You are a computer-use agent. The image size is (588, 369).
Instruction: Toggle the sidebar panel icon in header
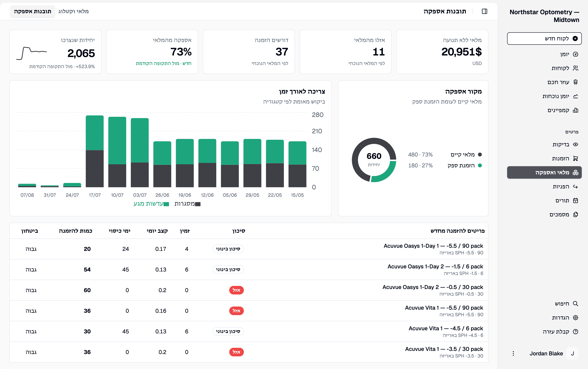(484, 11)
